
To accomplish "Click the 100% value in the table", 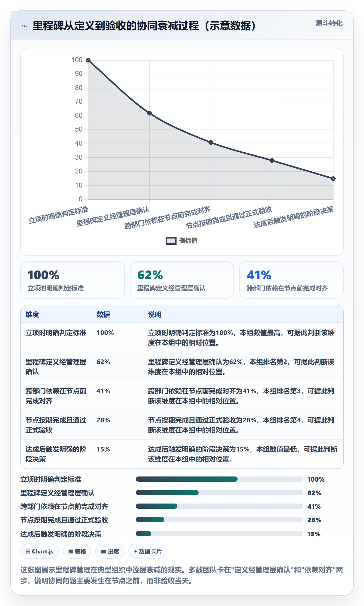I will (x=105, y=333).
